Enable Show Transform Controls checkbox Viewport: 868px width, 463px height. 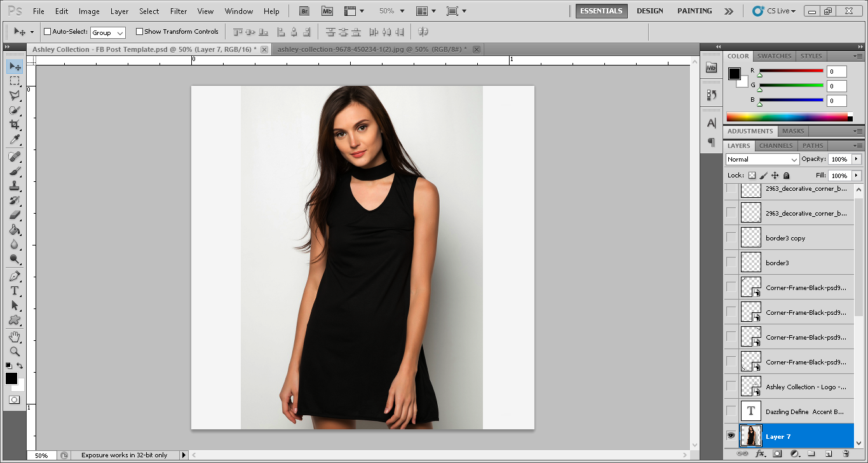[x=139, y=32]
